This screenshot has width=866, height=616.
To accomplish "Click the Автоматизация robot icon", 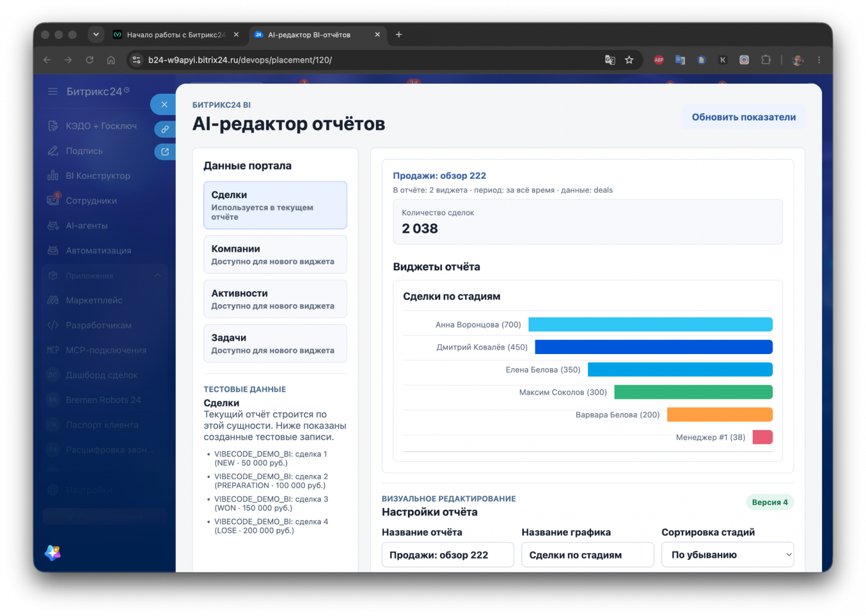I will [x=53, y=251].
